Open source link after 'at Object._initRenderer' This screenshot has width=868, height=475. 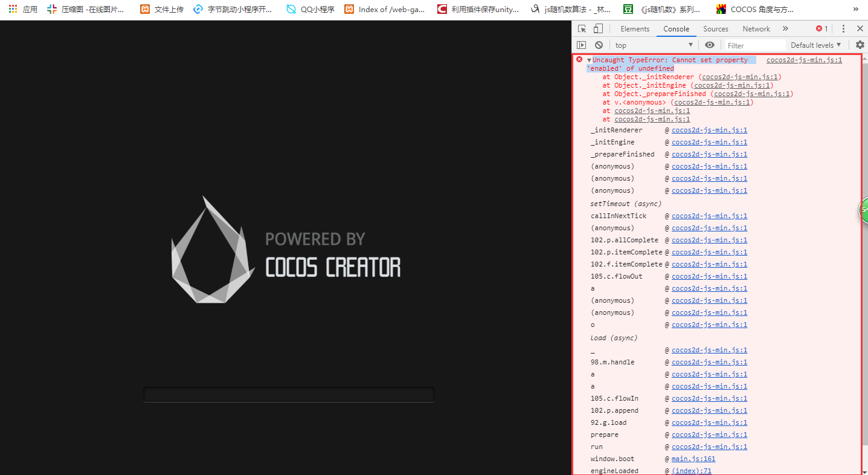tap(739, 77)
